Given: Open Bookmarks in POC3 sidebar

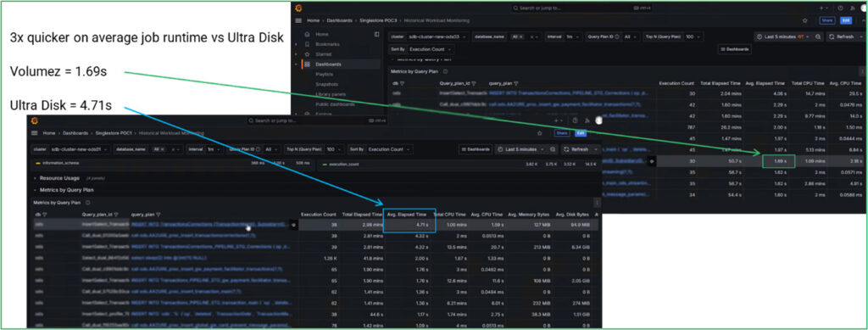Looking at the screenshot, I should point(327,44).
